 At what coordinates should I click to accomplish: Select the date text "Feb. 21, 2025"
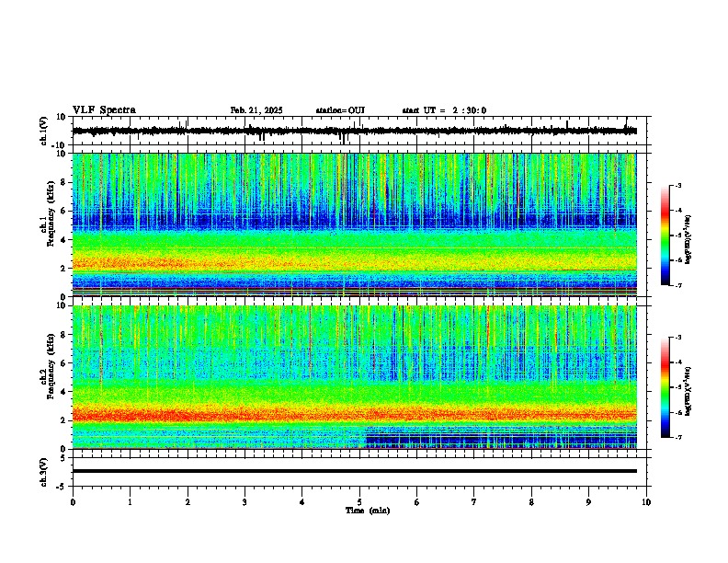tap(256, 110)
